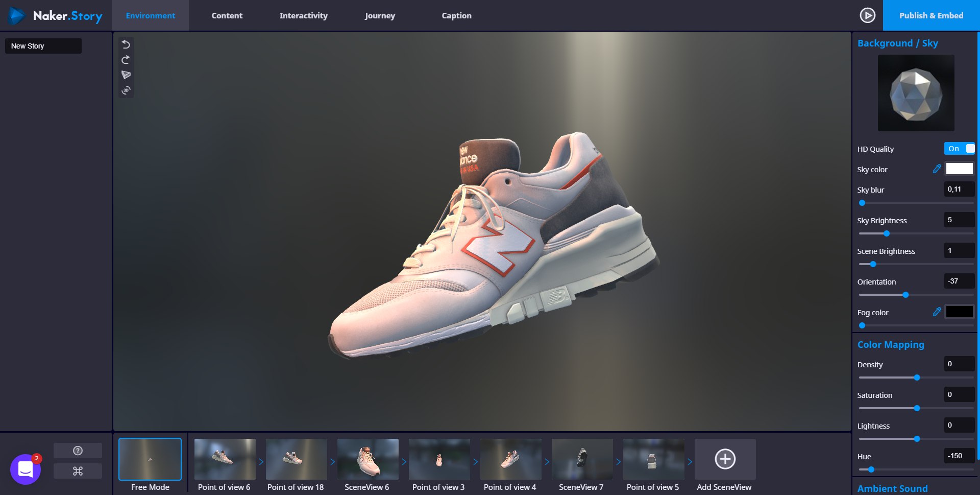Click the Sky Brightness value field

pyautogui.click(x=959, y=220)
